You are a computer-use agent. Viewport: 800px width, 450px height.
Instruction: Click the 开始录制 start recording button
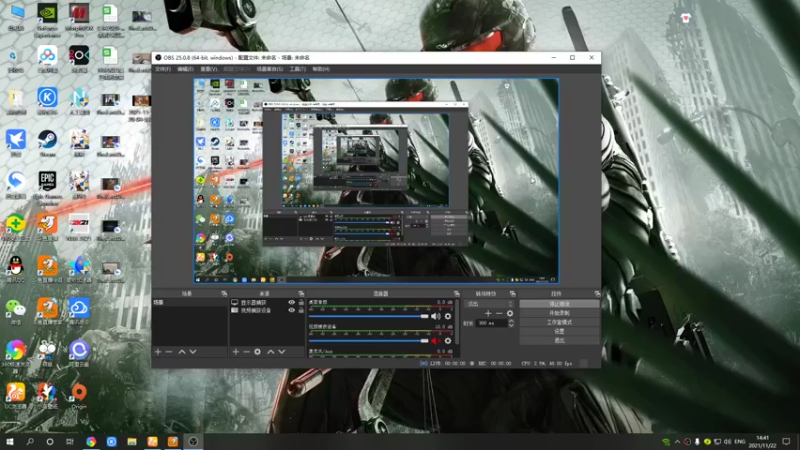[559, 313]
